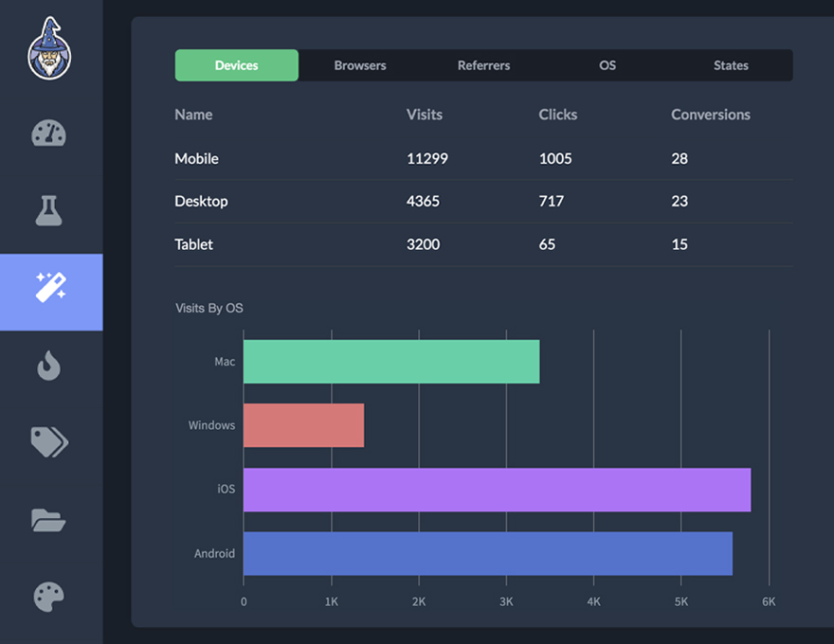834x644 pixels.
Task: Switch to the States tab
Action: [731, 65]
